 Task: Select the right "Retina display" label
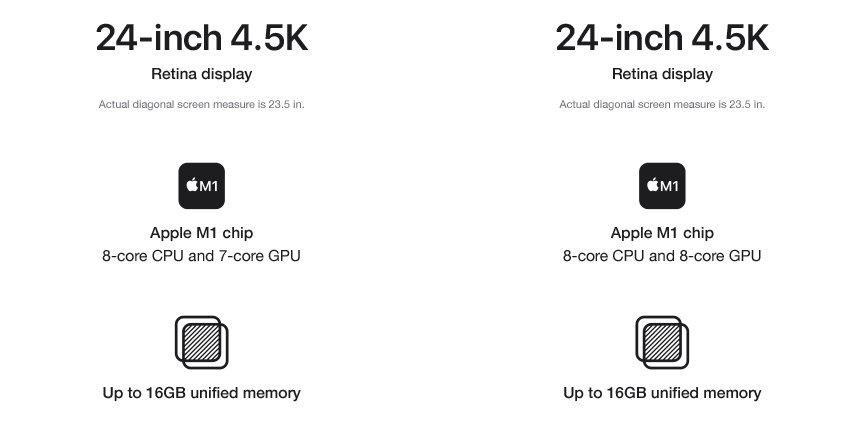662,74
